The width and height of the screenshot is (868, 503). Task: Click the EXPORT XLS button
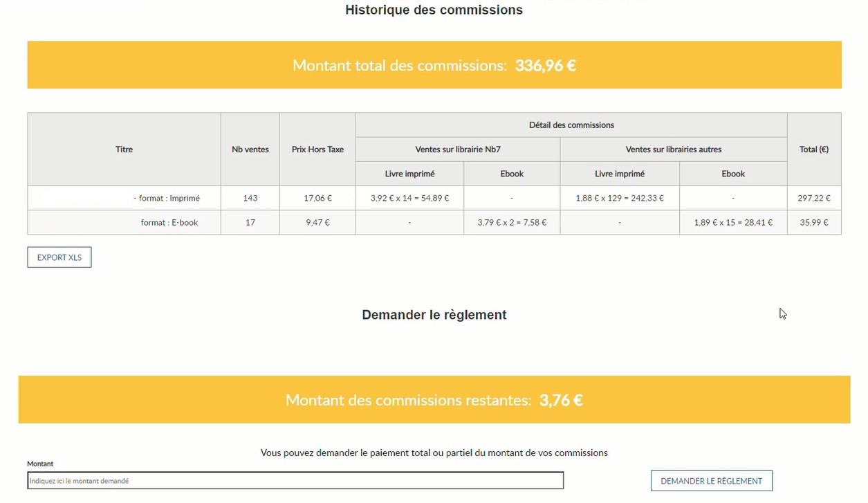[59, 257]
